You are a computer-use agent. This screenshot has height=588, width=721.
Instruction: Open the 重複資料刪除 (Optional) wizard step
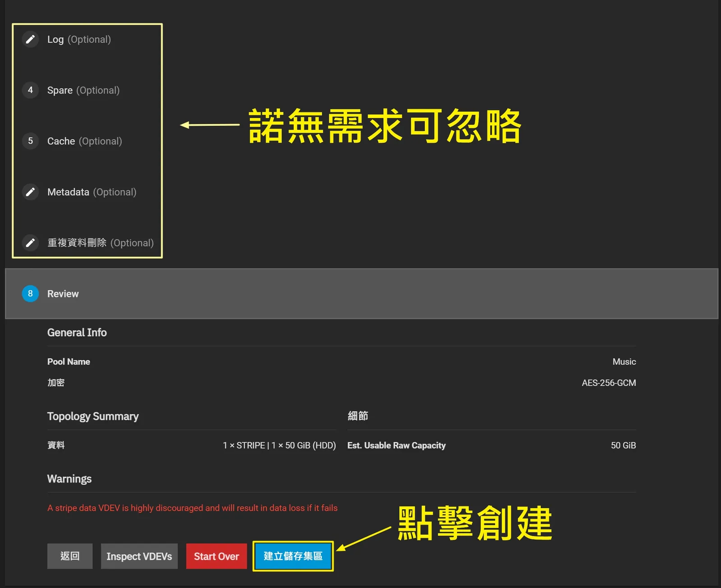100,243
